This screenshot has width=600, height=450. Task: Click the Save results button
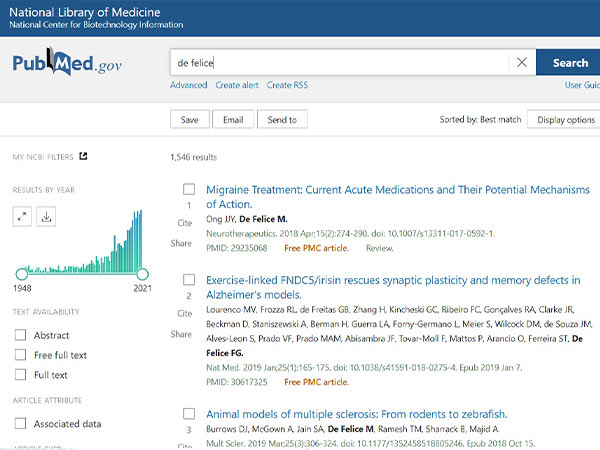(189, 120)
